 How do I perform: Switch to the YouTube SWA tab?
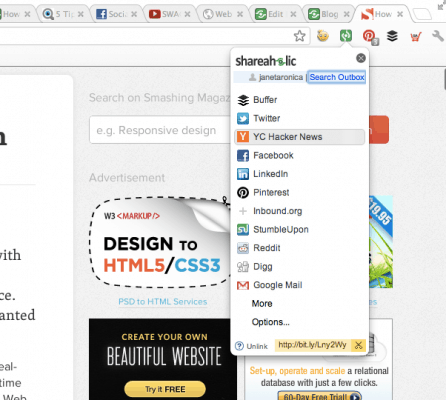point(171,14)
